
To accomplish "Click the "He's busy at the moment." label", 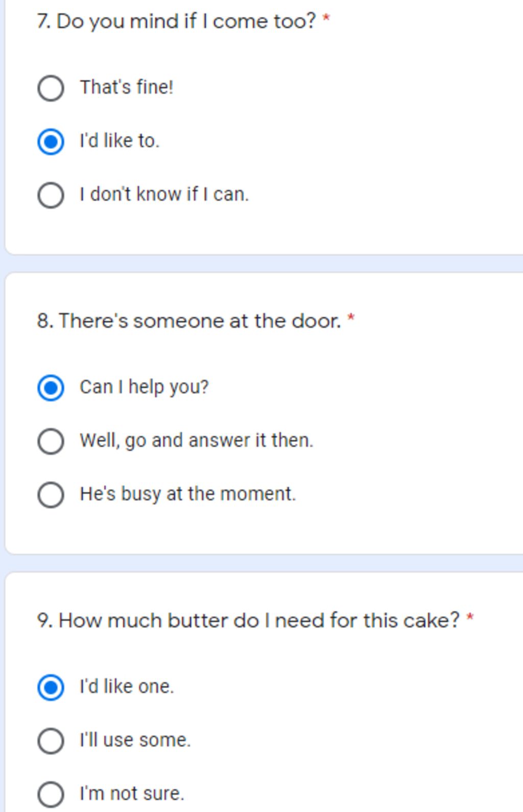I will 187,494.
